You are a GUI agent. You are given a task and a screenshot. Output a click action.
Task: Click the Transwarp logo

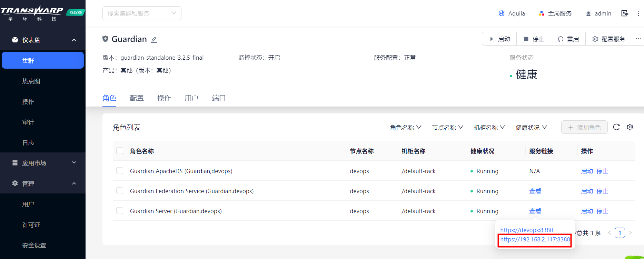click(x=32, y=13)
